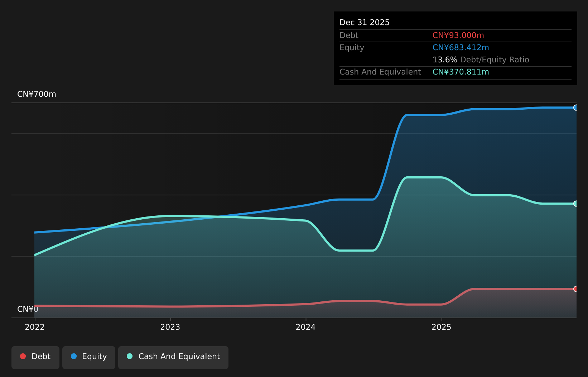Click the CN¥700m y-axis label
Viewport: 588px width, 377px height.
[x=37, y=94]
